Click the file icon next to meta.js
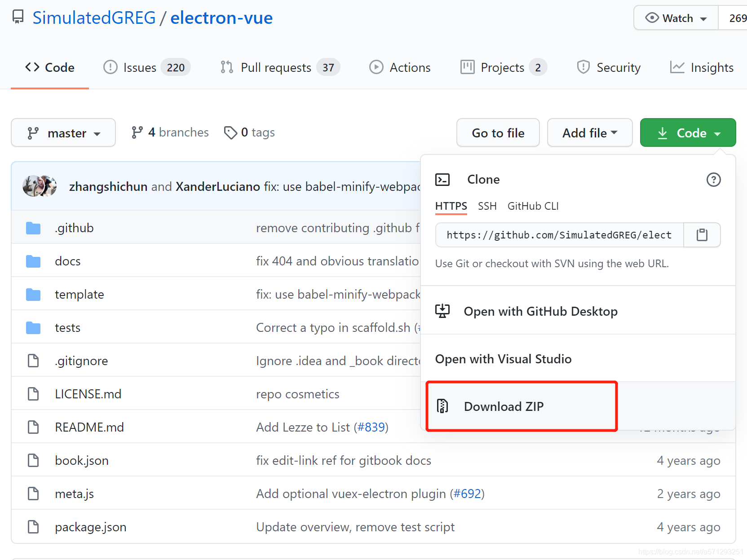Screen dimensions: 747x560 [33, 494]
